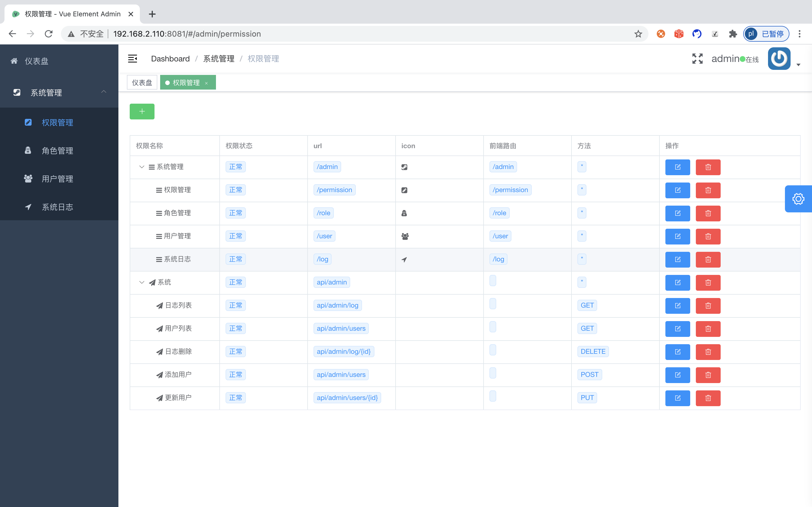Click the browser address bar URL
The image size is (812, 507).
[187, 34]
